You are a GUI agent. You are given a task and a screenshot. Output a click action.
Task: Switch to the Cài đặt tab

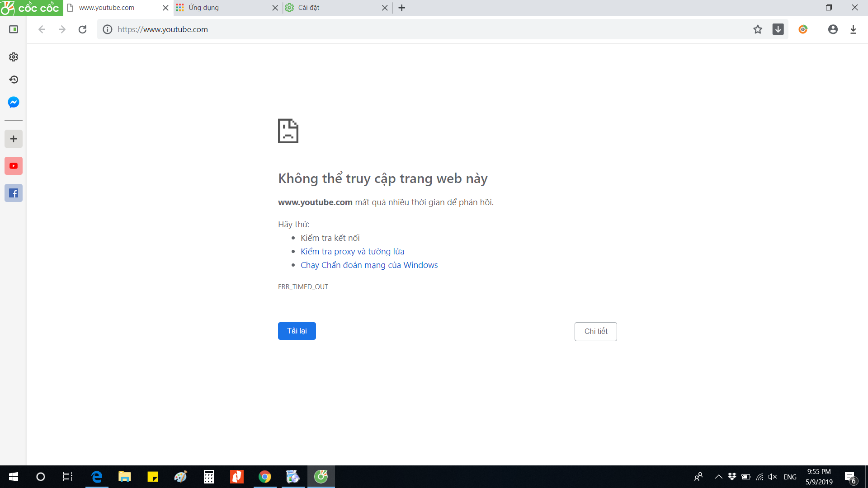[338, 8]
